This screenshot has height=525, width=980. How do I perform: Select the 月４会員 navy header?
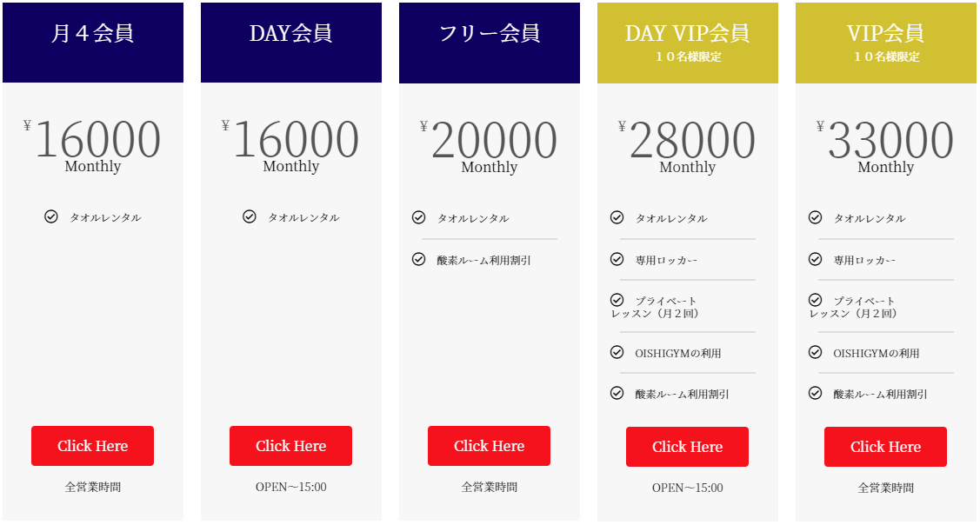point(92,43)
